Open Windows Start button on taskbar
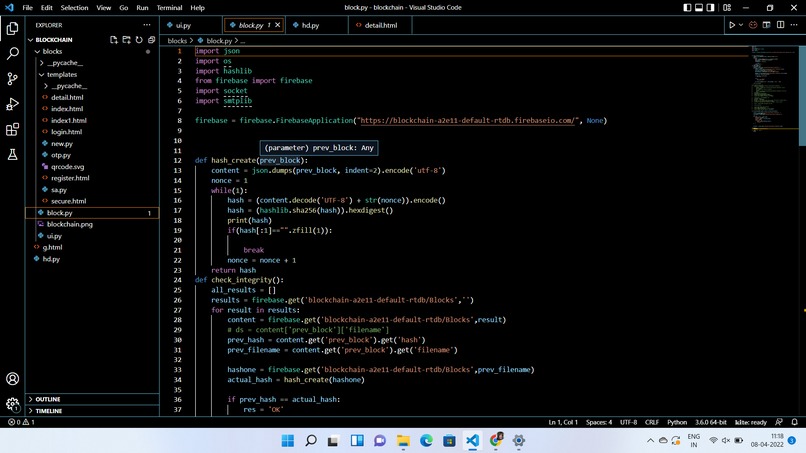Screen dimensions: 806x453 [288, 441]
